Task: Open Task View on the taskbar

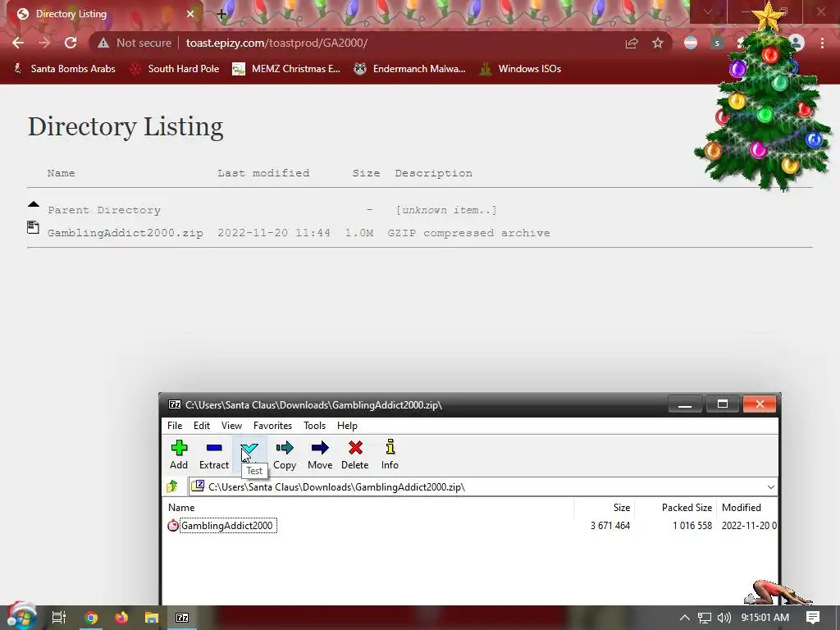Action: click(59, 618)
